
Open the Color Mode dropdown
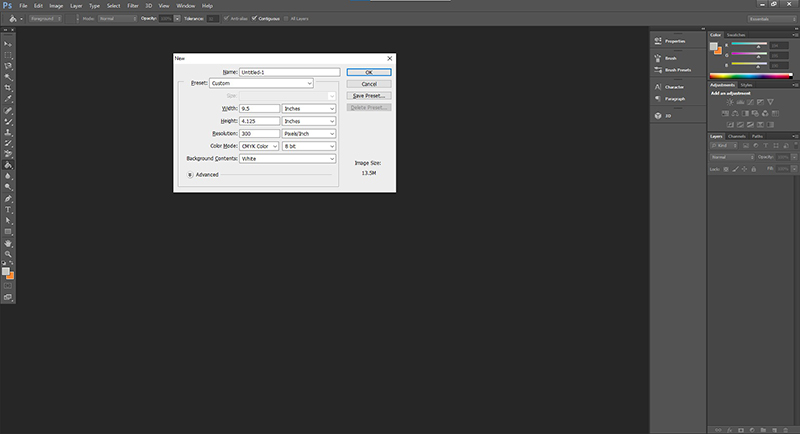tap(259, 145)
